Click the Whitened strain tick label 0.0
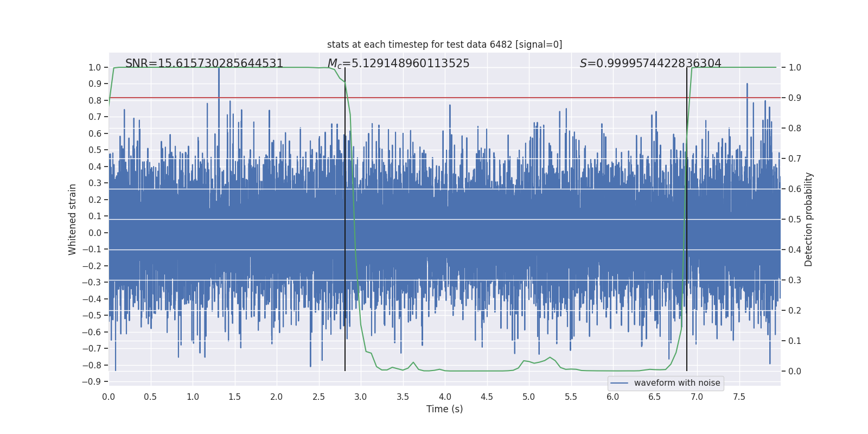The image size is (868, 434). [95, 233]
